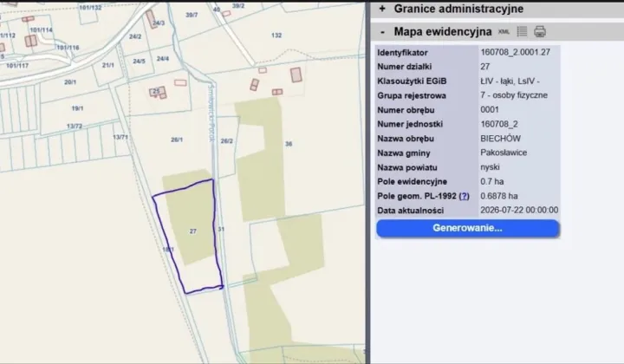Select parcel 39/7 on the map

point(192,15)
